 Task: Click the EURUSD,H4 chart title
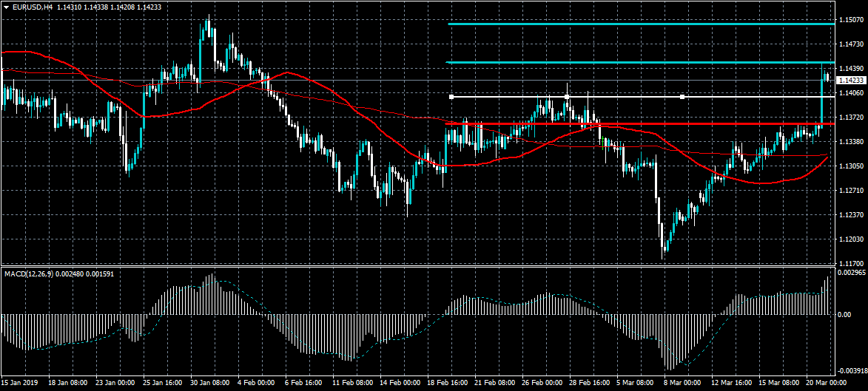(32, 7)
